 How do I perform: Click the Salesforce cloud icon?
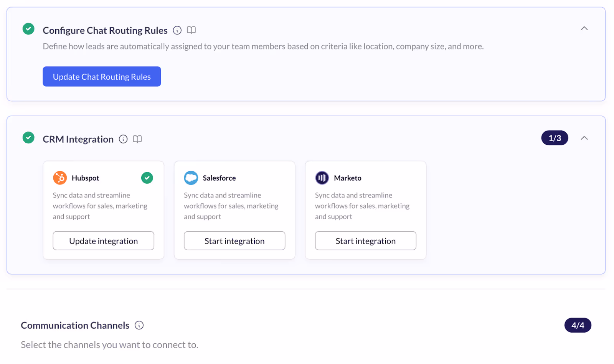point(191,178)
